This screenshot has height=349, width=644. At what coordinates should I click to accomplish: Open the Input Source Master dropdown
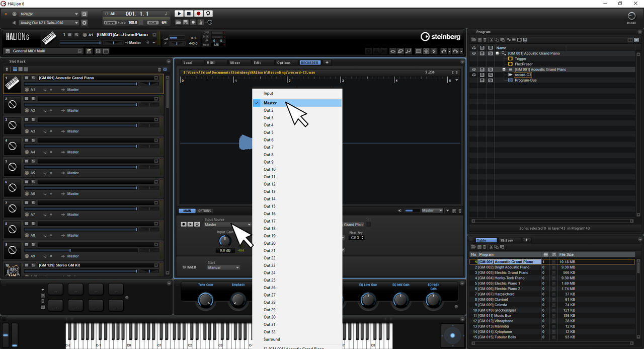coord(227,225)
